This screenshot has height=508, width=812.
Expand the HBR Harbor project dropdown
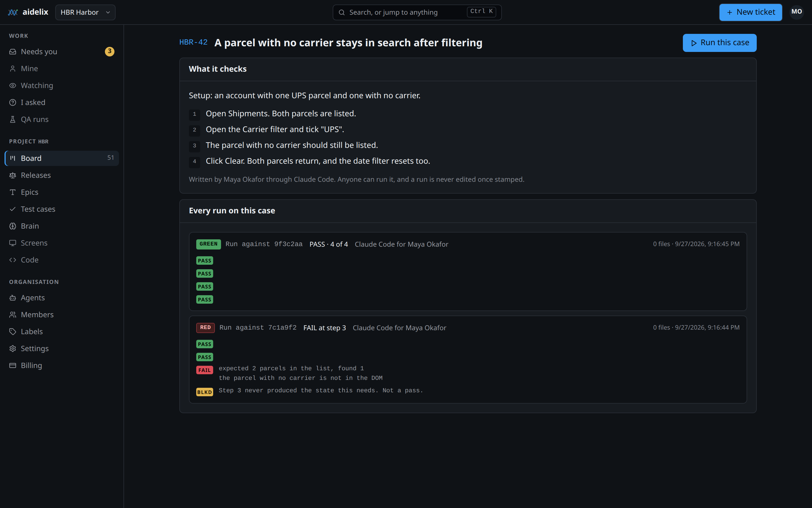(x=85, y=12)
